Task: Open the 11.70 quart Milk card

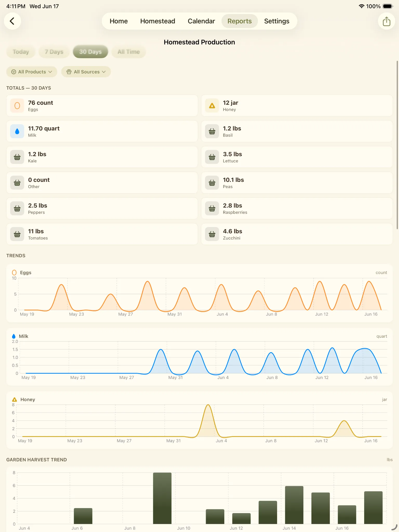Action: click(x=102, y=131)
